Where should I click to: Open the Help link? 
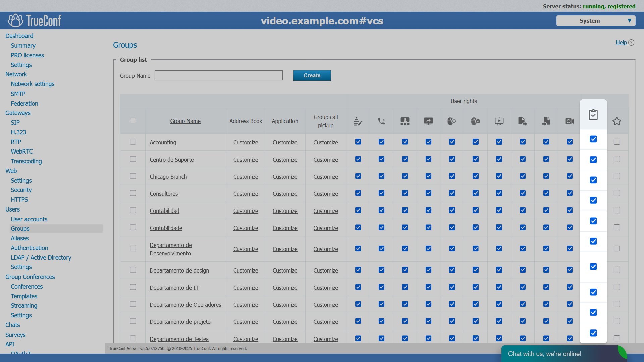click(621, 42)
